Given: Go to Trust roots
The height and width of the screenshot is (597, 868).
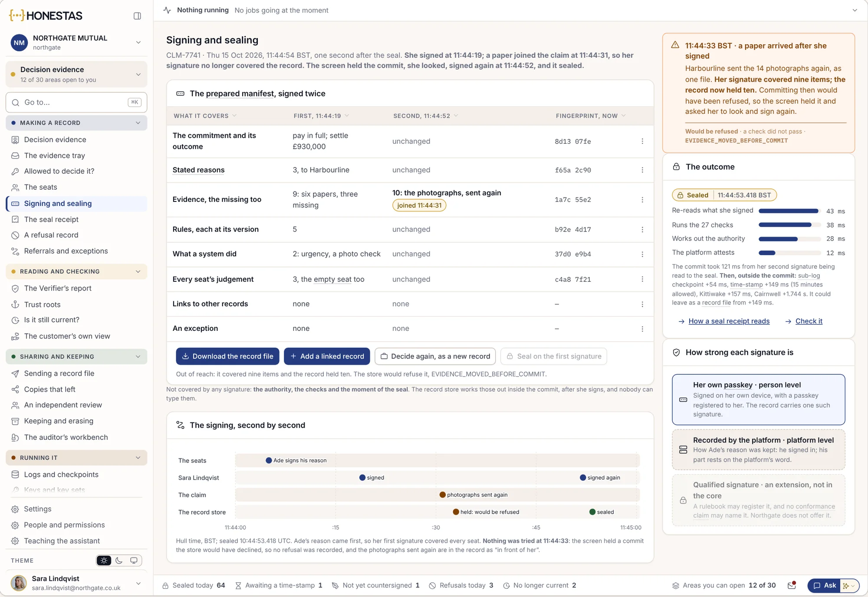Looking at the screenshot, I should pyautogui.click(x=76, y=304).
